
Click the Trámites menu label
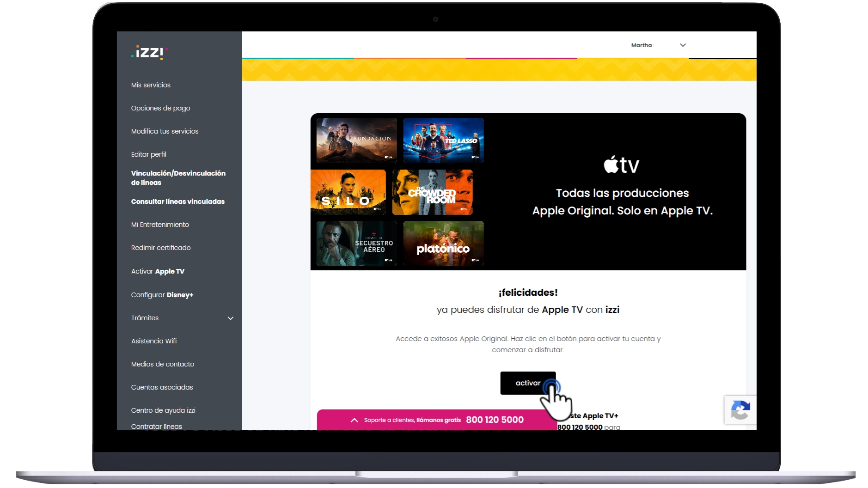145,318
